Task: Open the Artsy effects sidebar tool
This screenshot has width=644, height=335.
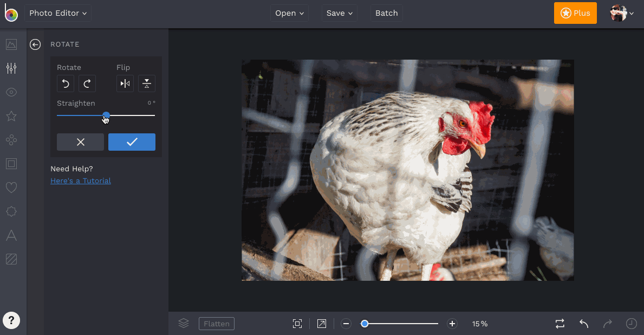Action: tap(11, 140)
